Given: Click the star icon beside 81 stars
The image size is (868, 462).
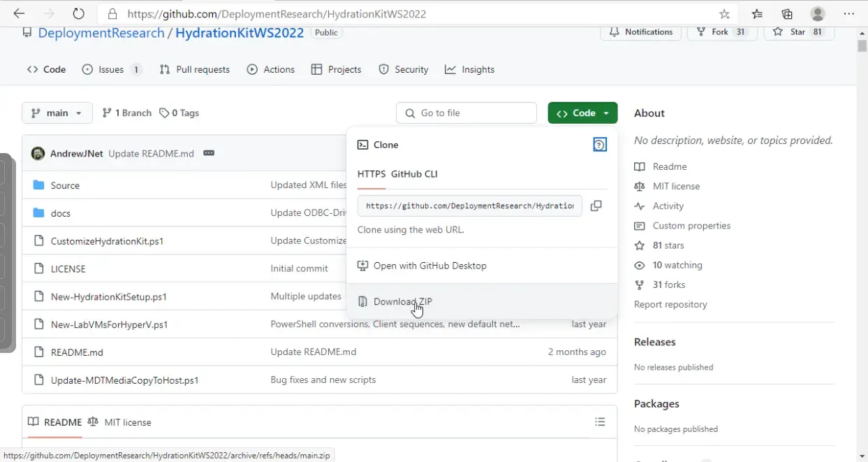Looking at the screenshot, I should 640,246.
